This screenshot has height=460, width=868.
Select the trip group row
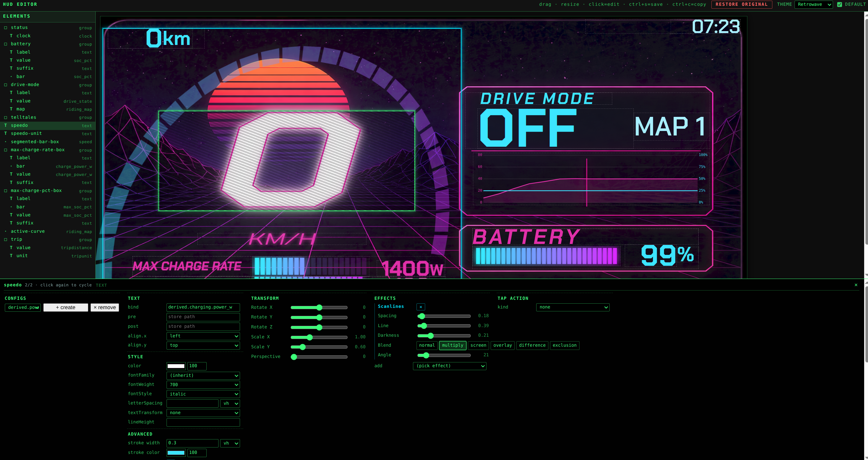[x=47, y=239]
